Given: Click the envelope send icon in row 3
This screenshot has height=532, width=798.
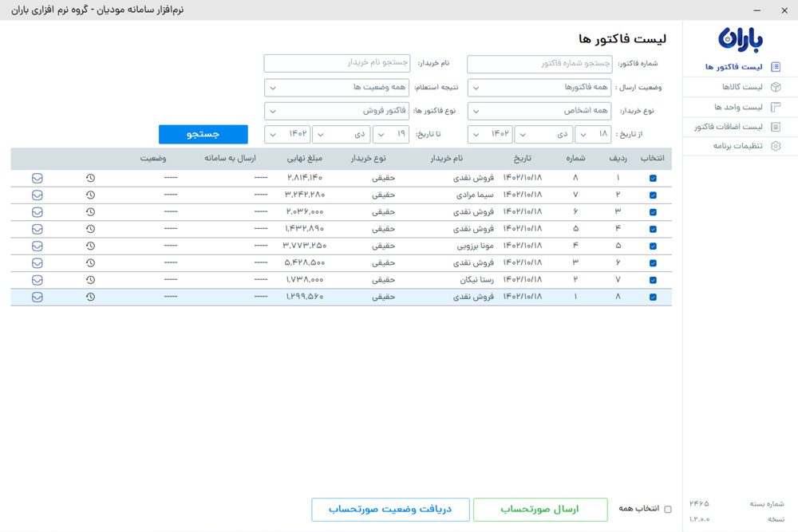Looking at the screenshot, I should [38, 212].
